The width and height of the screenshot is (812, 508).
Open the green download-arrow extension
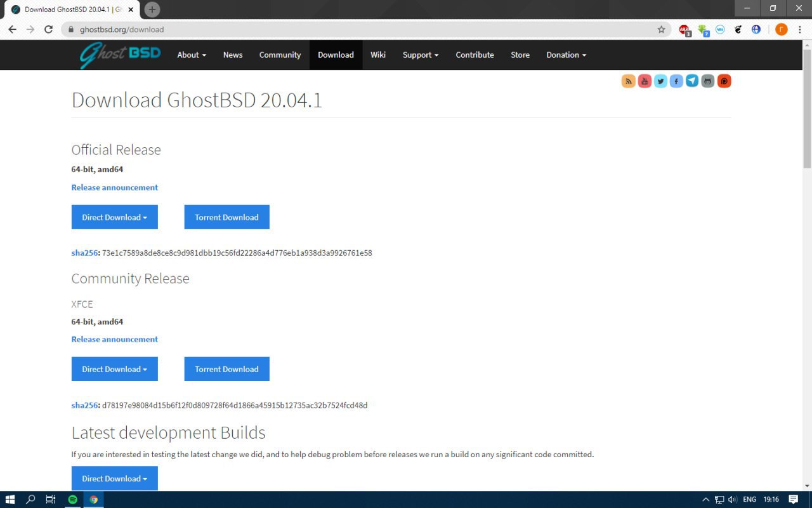(x=702, y=29)
